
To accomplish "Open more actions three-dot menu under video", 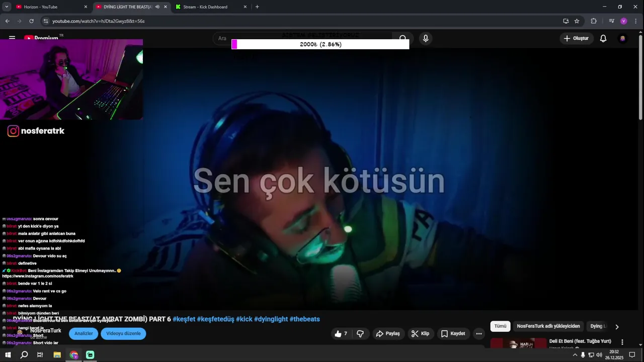I will click(x=479, y=333).
